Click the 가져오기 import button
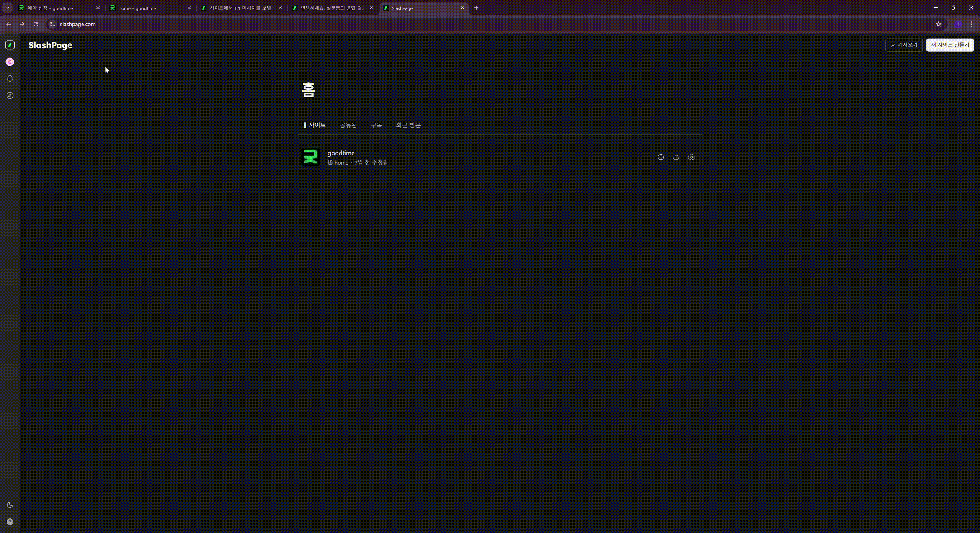The image size is (980, 533). pyautogui.click(x=904, y=45)
